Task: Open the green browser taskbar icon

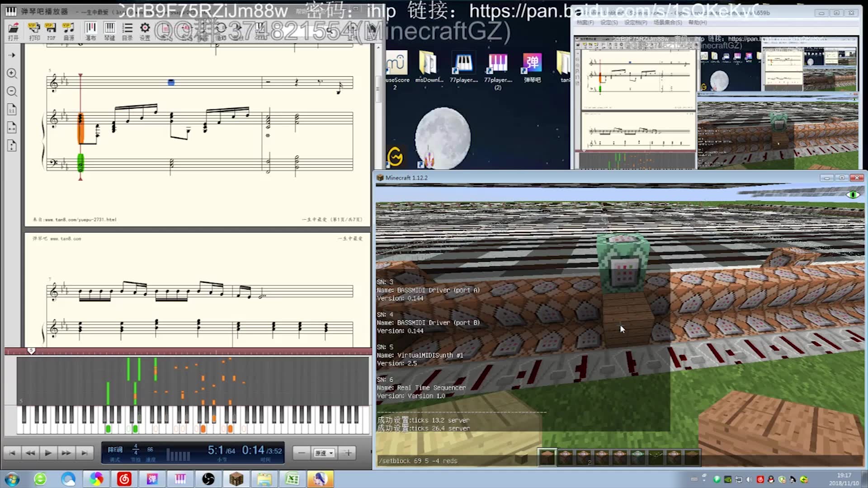Action: click(40, 479)
